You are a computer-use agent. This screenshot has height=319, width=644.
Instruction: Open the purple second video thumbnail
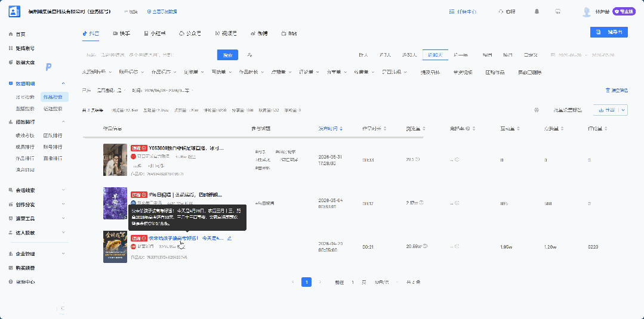point(115,203)
